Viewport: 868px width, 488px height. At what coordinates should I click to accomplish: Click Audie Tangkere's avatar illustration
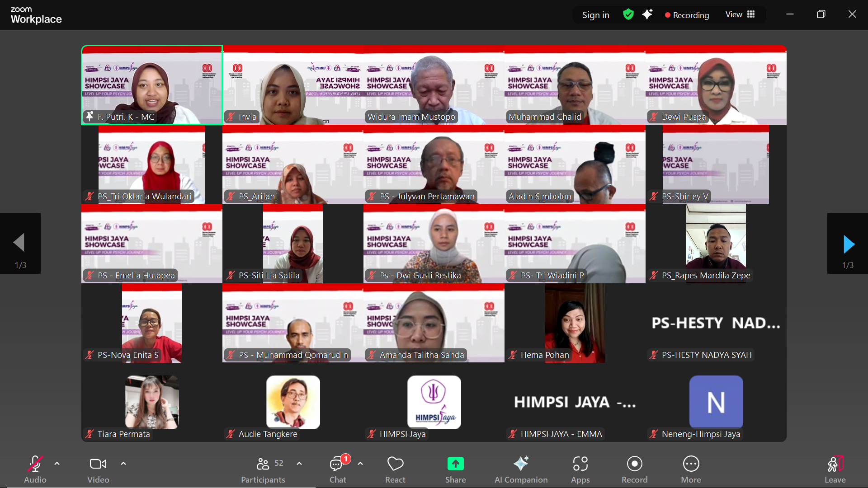293,402
